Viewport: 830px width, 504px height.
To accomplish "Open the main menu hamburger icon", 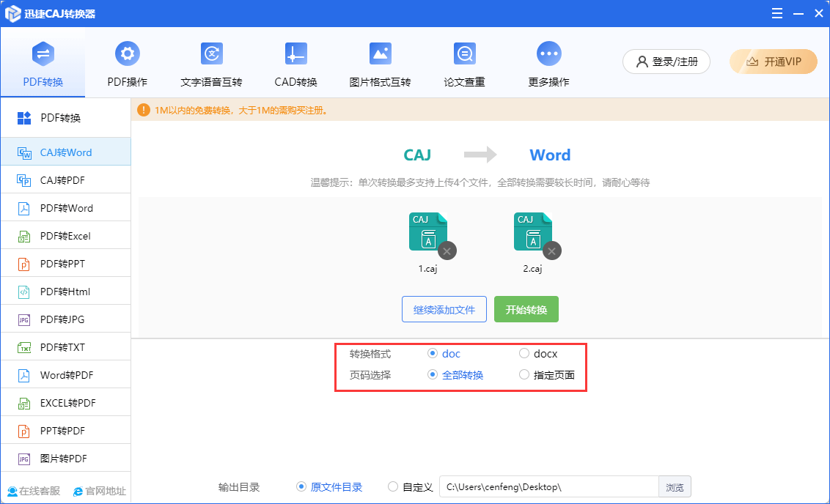I will pos(776,12).
